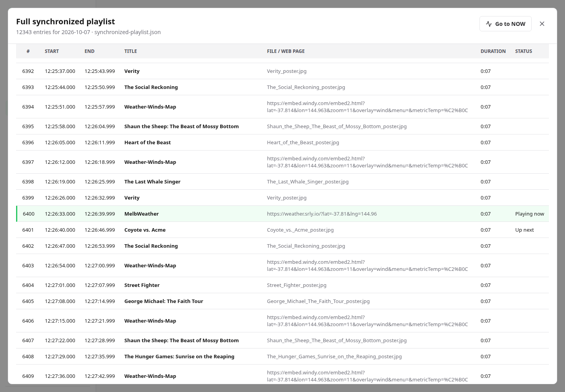Click the Go to NOW button

505,24
